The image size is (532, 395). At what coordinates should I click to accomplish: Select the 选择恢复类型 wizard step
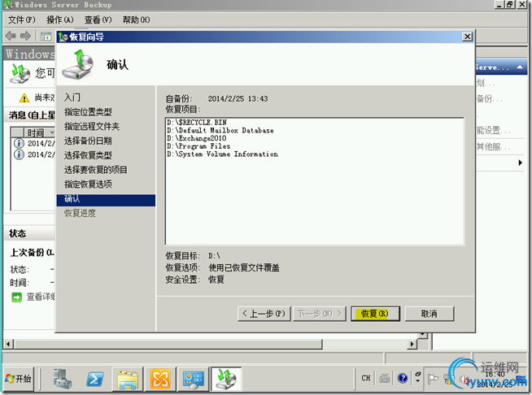tap(88, 155)
